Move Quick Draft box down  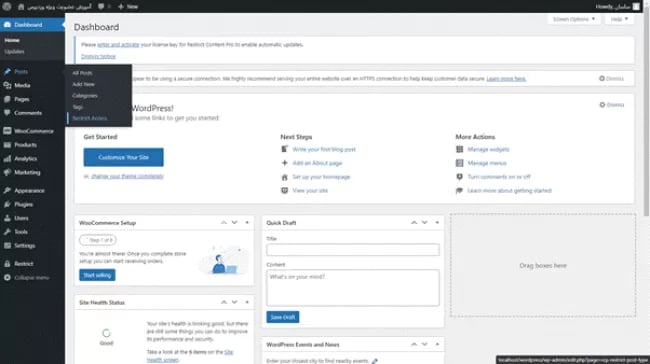pyautogui.click(x=424, y=223)
